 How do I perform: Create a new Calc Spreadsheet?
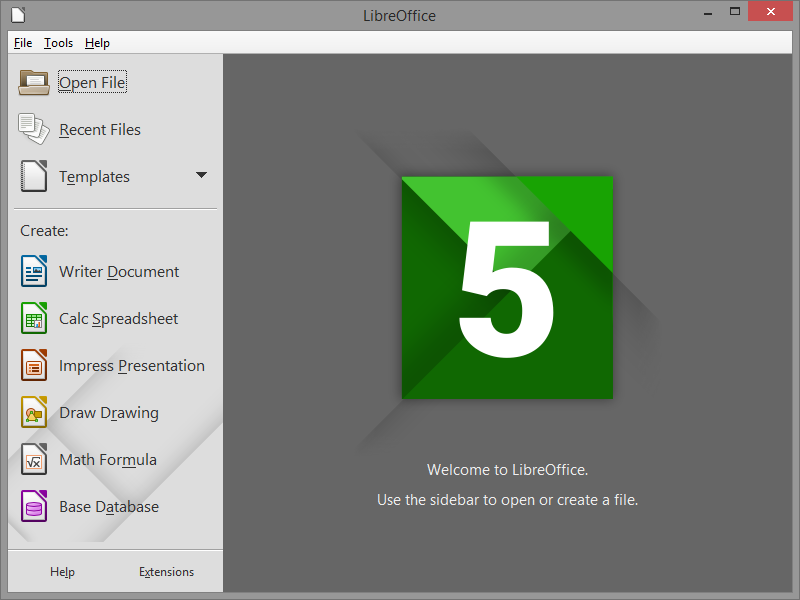118,319
